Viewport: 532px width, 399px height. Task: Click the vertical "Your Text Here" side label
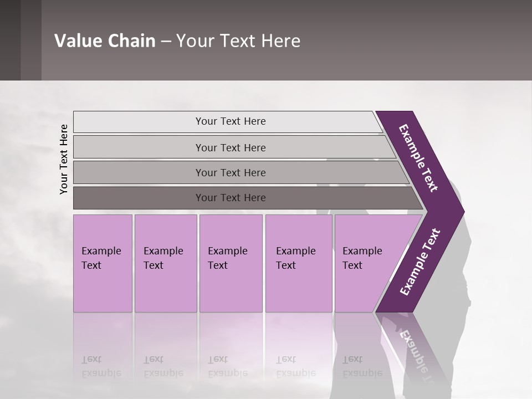coord(64,159)
